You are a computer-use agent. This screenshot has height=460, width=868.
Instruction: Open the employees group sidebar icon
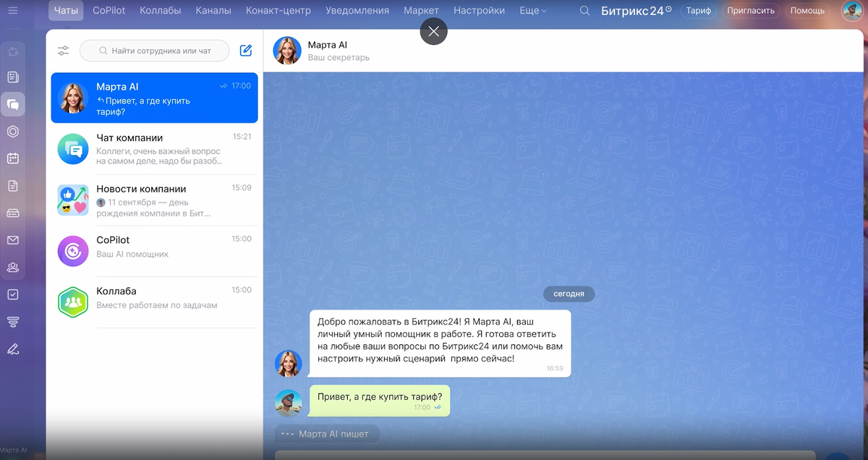13,268
